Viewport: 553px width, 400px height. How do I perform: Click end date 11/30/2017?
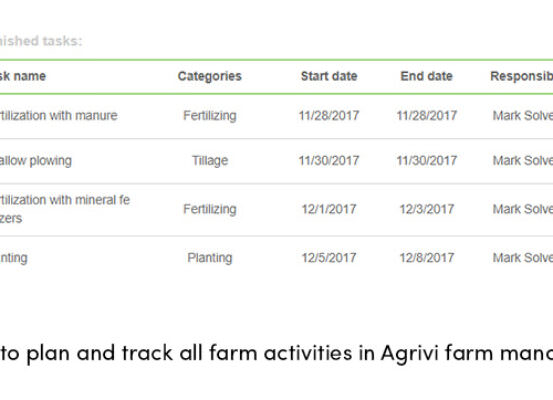point(427,161)
